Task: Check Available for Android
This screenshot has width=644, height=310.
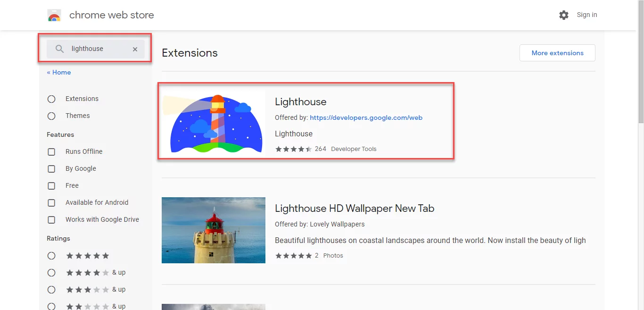Action: tap(51, 202)
